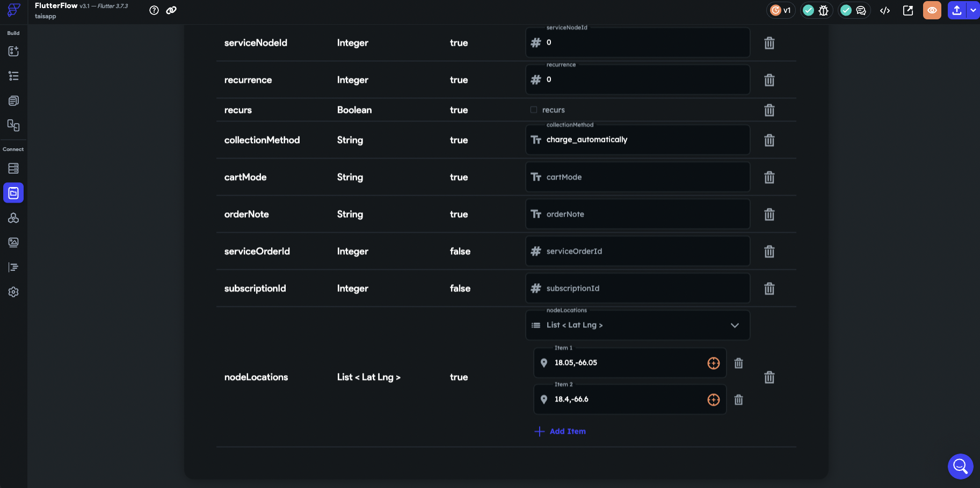This screenshot has width=980, height=488.
Task: Open the Firestore database sidebar icon
Action: pyautogui.click(x=13, y=168)
